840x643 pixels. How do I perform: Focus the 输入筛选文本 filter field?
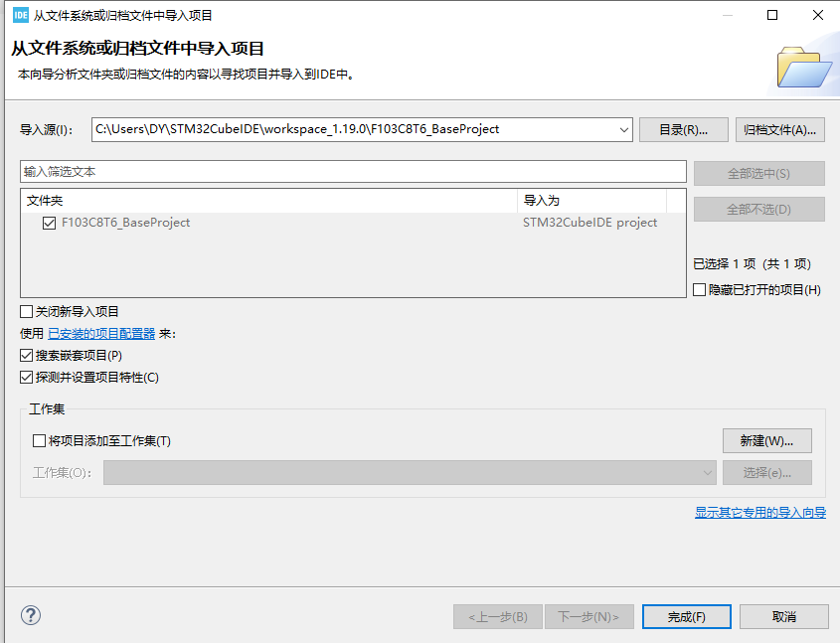click(353, 171)
